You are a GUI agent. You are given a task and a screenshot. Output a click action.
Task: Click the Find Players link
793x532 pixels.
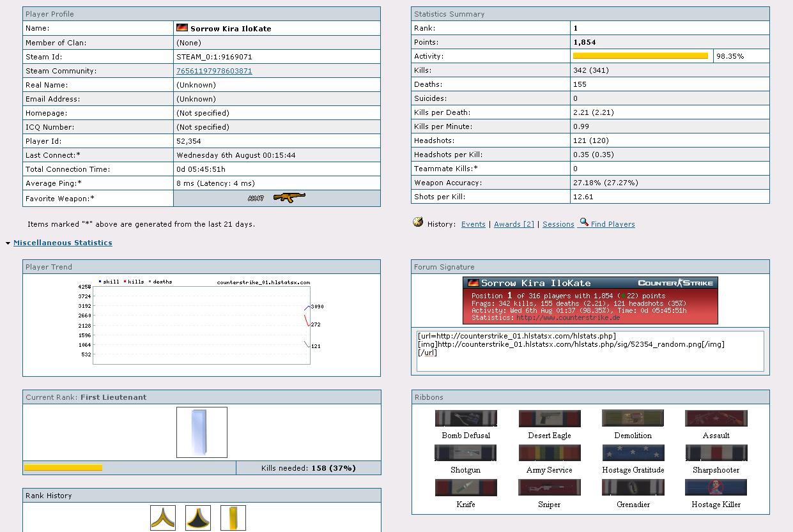click(612, 224)
